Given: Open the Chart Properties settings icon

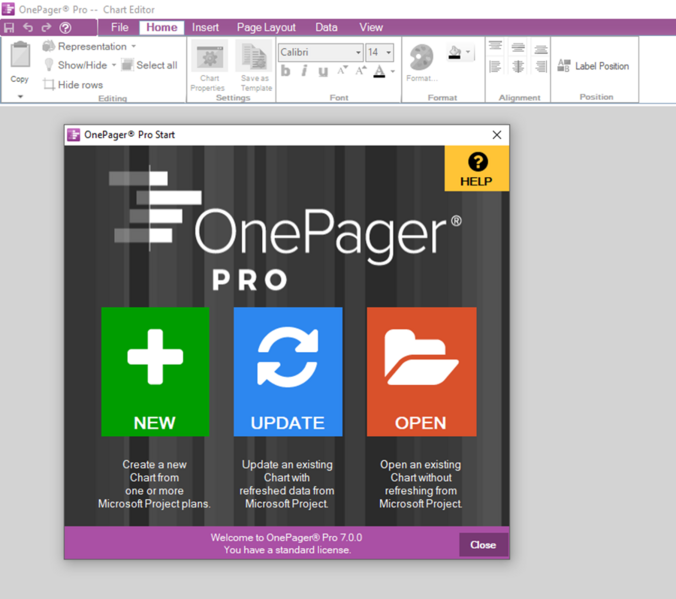Looking at the screenshot, I should point(210,57).
